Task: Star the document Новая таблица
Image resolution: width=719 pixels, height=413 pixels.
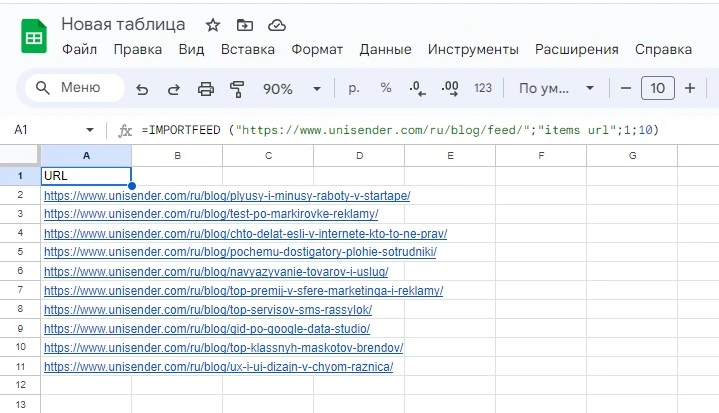Action: [x=213, y=25]
